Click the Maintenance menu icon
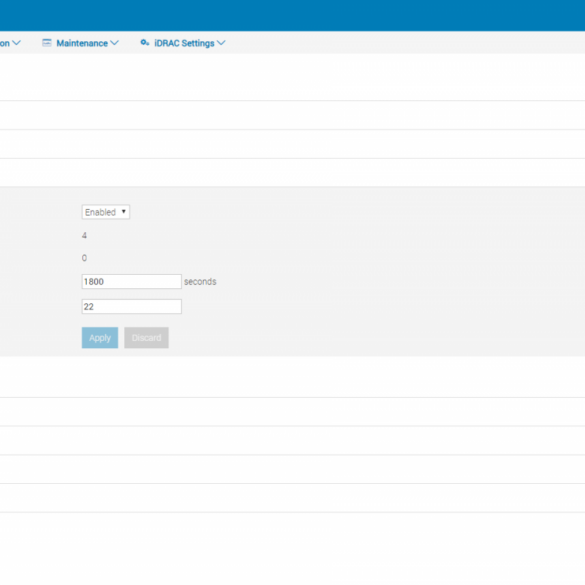The image size is (585, 585). coord(47,43)
